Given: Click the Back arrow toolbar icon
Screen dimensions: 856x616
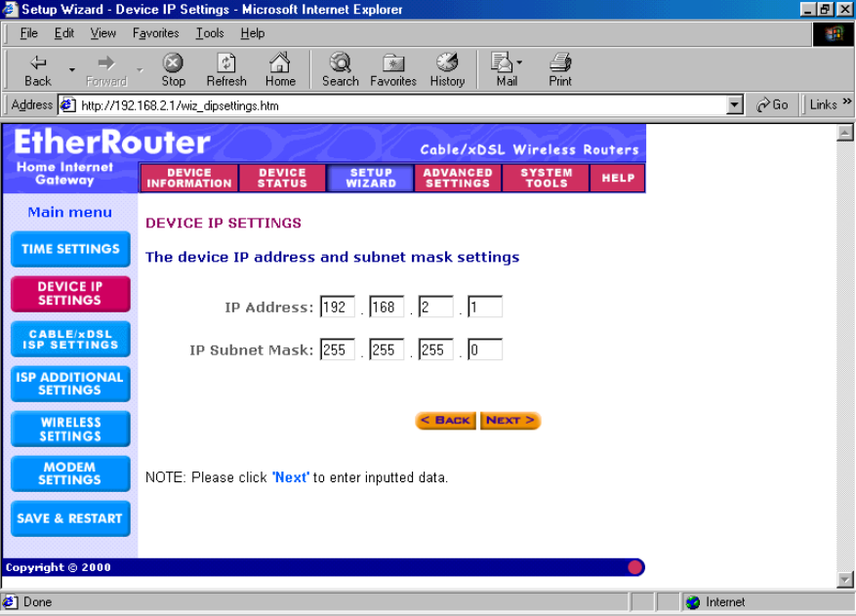Looking at the screenshot, I should point(38,62).
